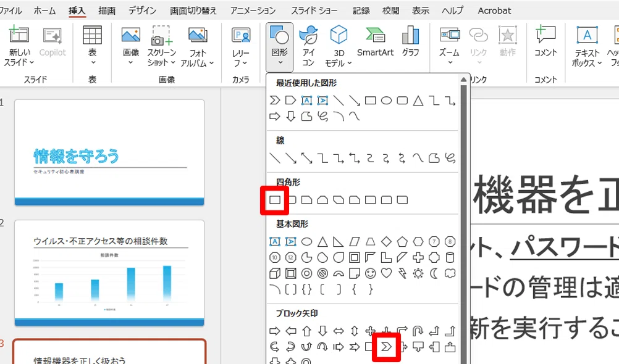Select the crescent moon shape
This screenshot has height=364, width=619.
[434, 273]
